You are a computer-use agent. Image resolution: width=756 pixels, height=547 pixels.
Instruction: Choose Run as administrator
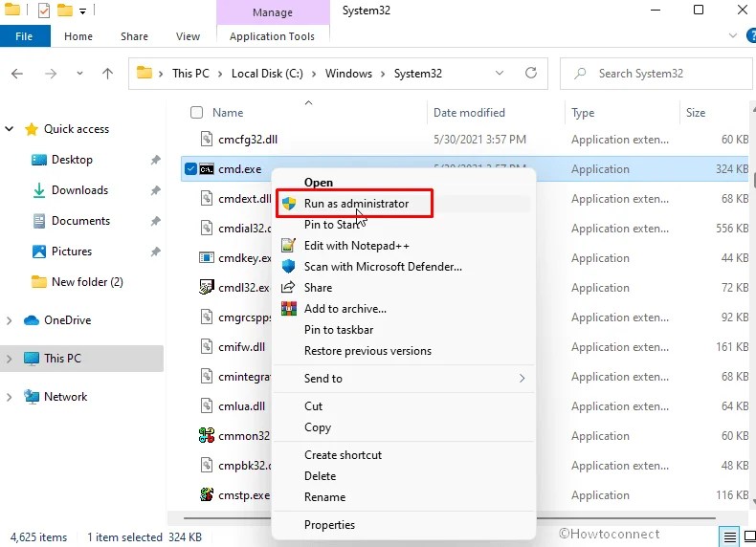click(x=356, y=204)
